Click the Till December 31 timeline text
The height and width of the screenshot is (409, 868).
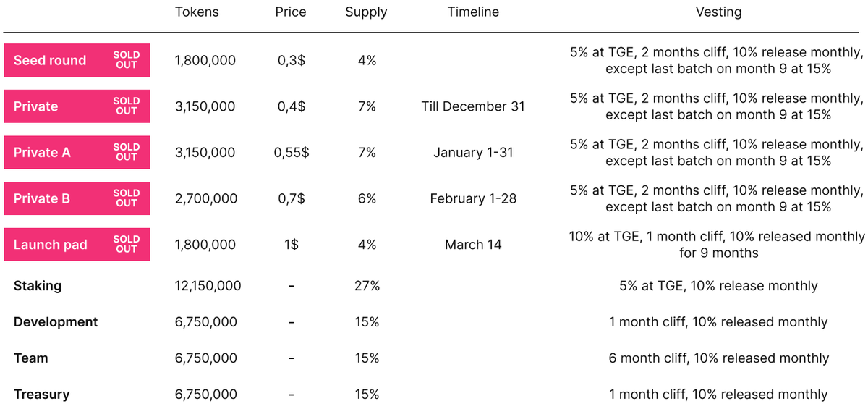[473, 106]
